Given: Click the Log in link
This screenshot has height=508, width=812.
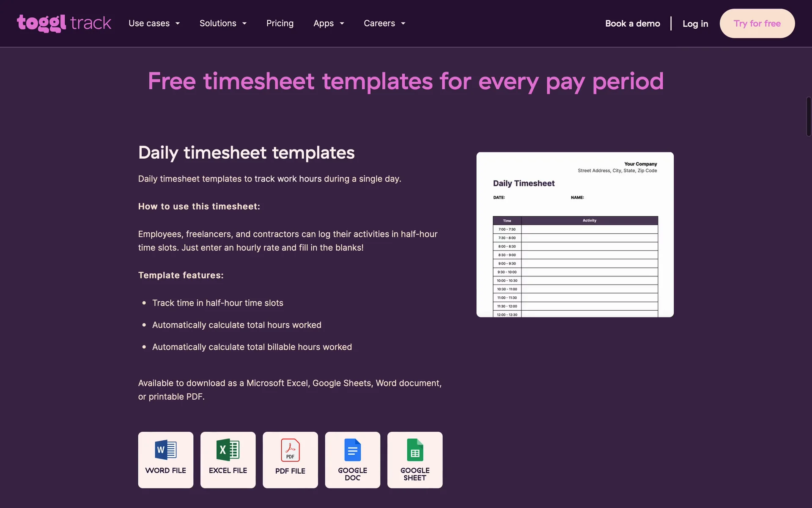Looking at the screenshot, I should pyautogui.click(x=695, y=24).
